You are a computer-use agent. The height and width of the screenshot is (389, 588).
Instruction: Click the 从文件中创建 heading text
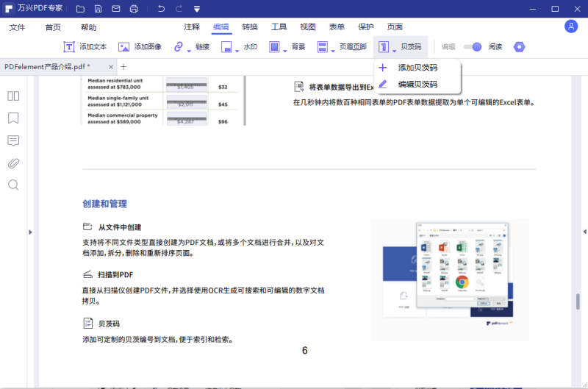pyautogui.click(x=120, y=227)
